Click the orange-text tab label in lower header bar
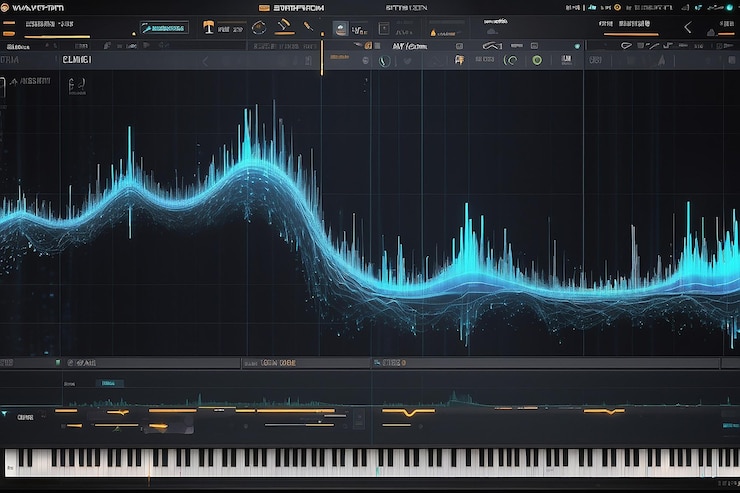 (x=278, y=363)
